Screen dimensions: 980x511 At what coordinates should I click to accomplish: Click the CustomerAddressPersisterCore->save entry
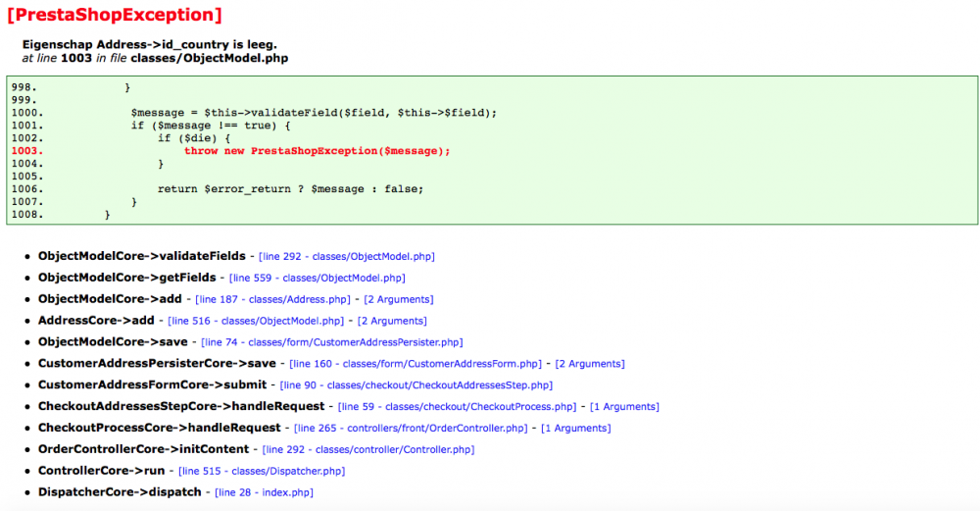[157, 364]
